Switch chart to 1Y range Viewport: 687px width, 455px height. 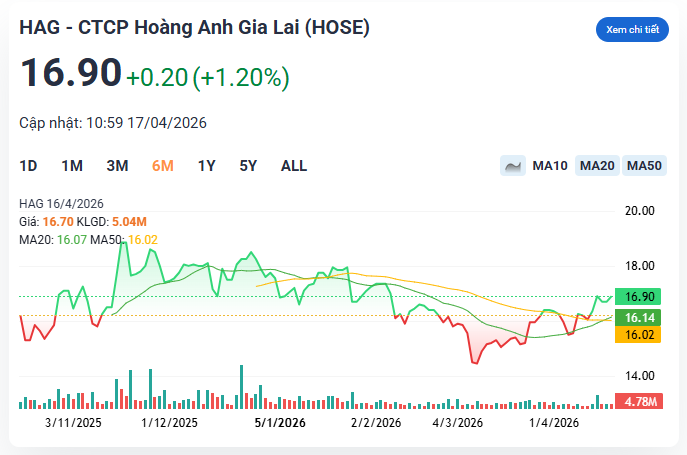[206, 166]
